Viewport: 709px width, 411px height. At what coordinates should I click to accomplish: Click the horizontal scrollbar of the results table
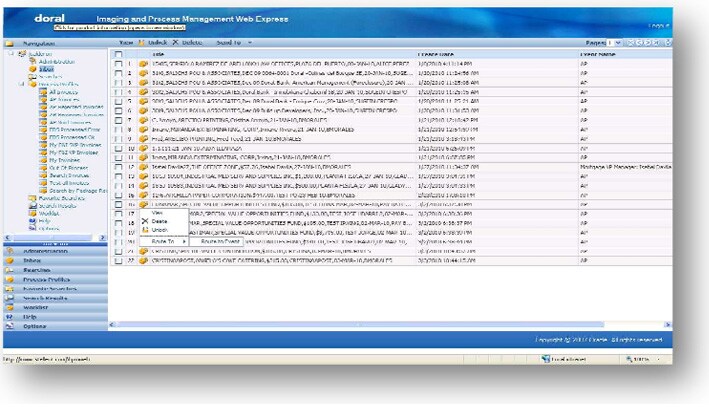(x=360, y=325)
